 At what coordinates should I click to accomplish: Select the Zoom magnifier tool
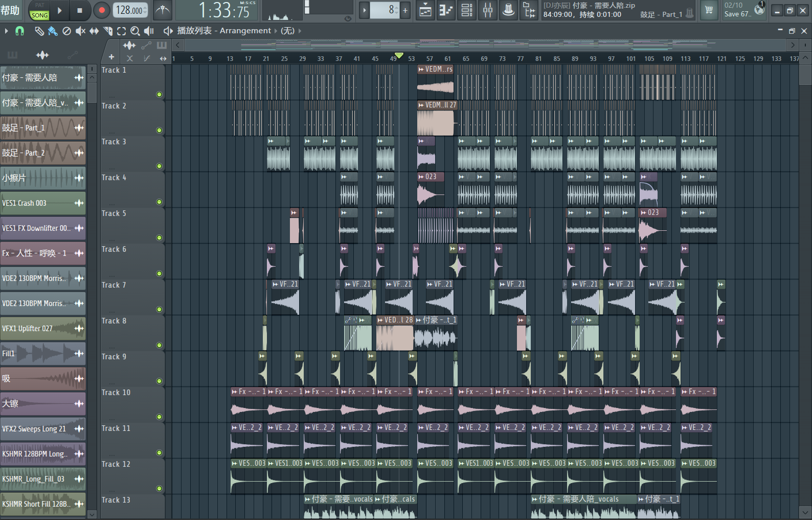coord(135,31)
